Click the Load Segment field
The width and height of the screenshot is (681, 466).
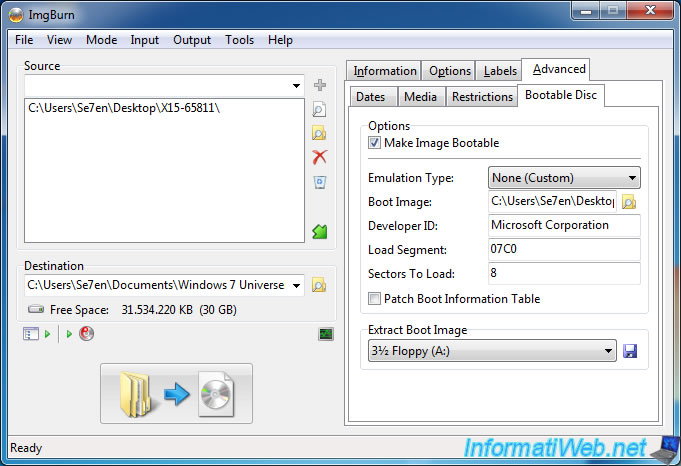coord(564,249)
